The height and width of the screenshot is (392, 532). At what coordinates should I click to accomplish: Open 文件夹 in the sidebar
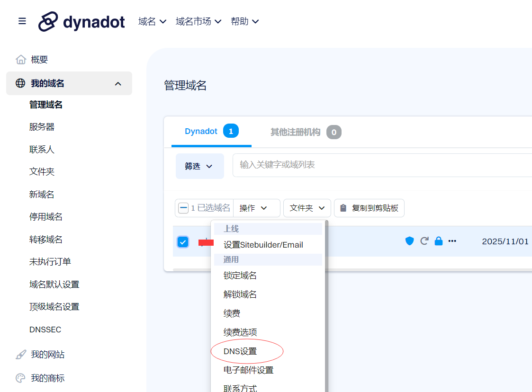42,171
